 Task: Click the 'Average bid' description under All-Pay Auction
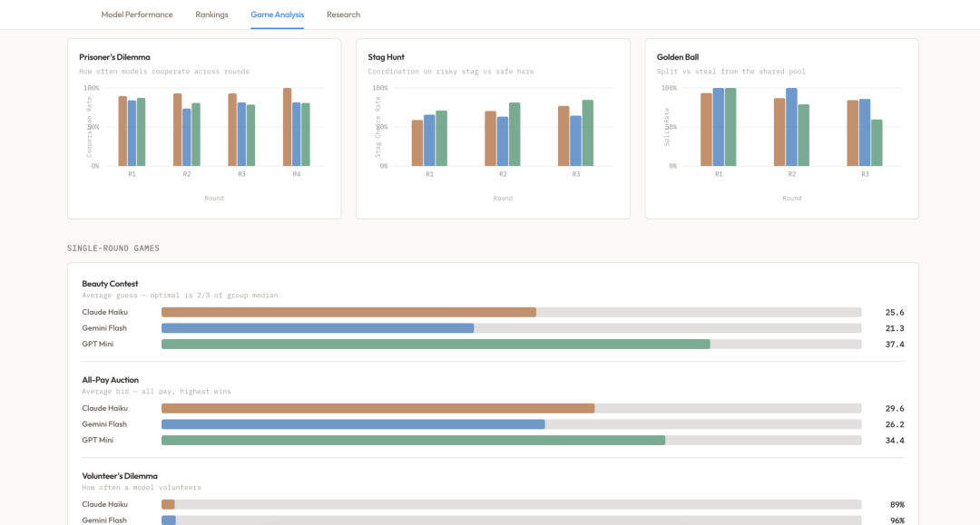tap(156, 392)
